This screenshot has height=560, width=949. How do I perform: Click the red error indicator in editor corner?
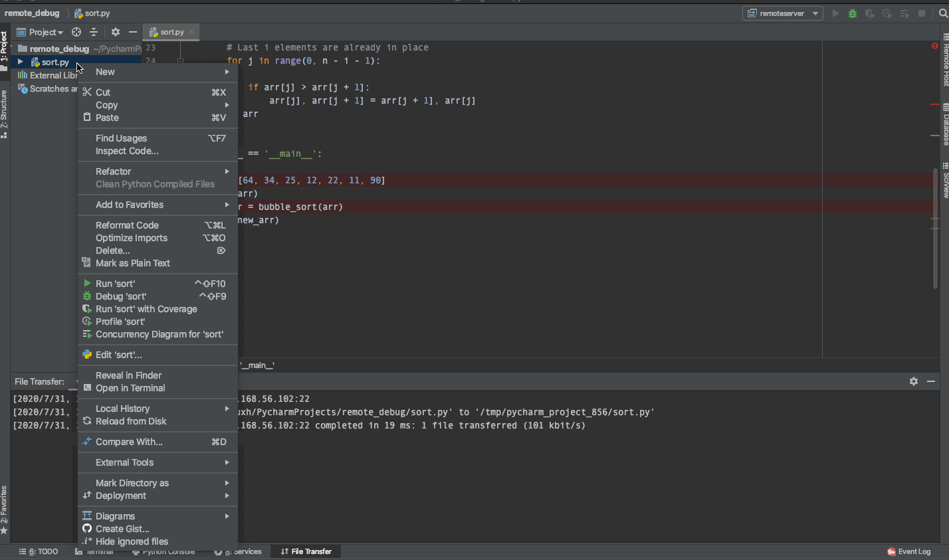[935, 46]
